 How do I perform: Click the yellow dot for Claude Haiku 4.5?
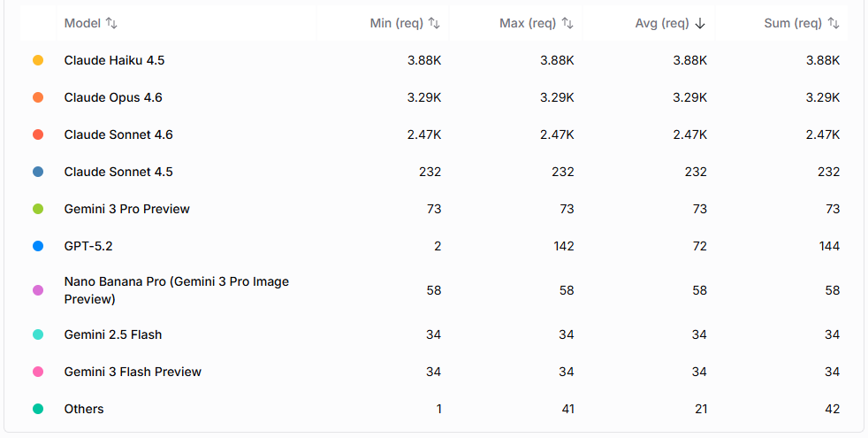click(x=38, y=60)
